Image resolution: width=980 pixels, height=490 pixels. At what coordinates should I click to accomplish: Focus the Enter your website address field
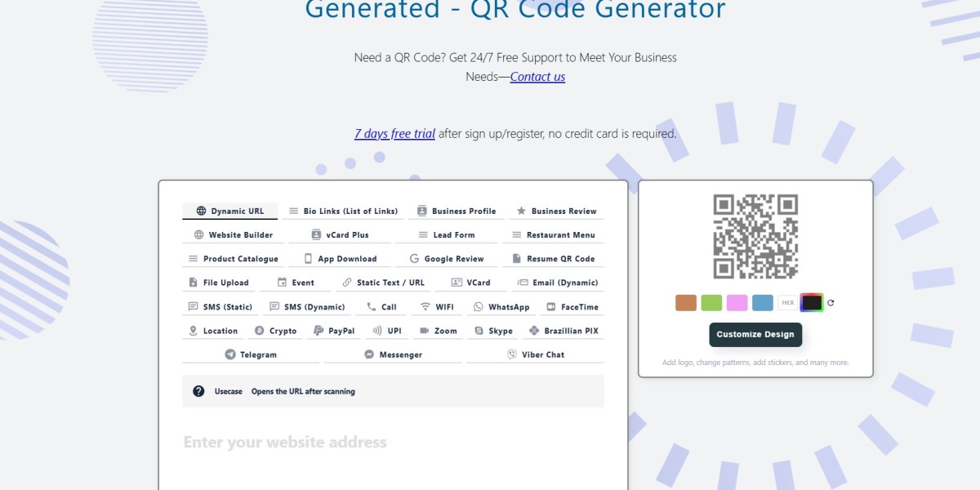pyautogui.click(x=393, y=443)
